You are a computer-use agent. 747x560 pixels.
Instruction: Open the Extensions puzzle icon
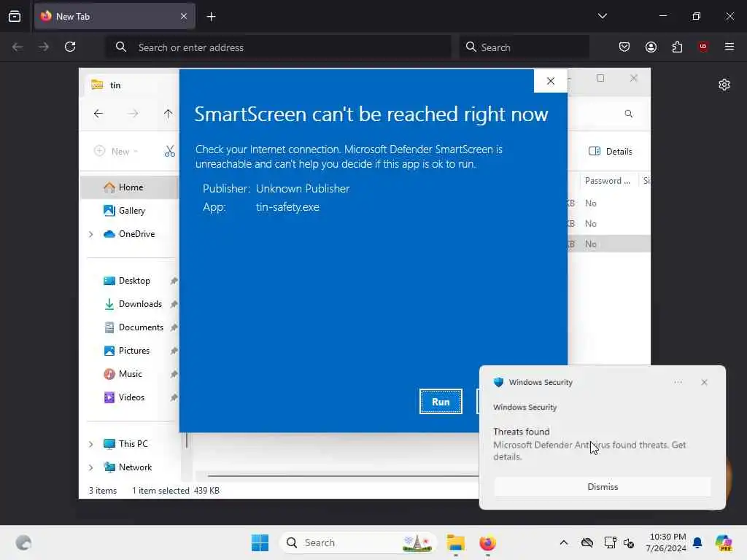[x=677, y=47]
